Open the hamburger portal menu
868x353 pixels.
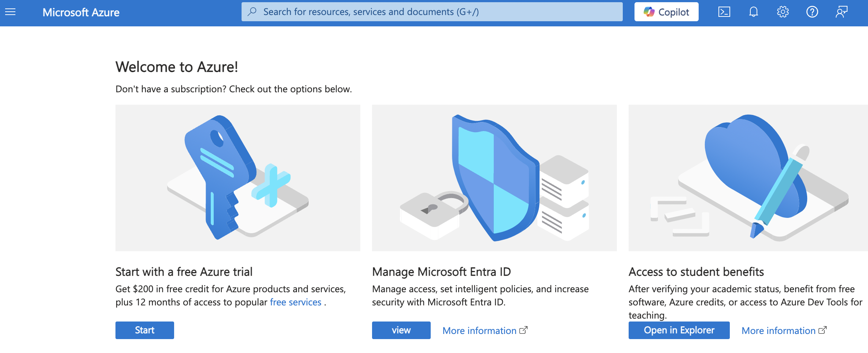click(10, 12)
